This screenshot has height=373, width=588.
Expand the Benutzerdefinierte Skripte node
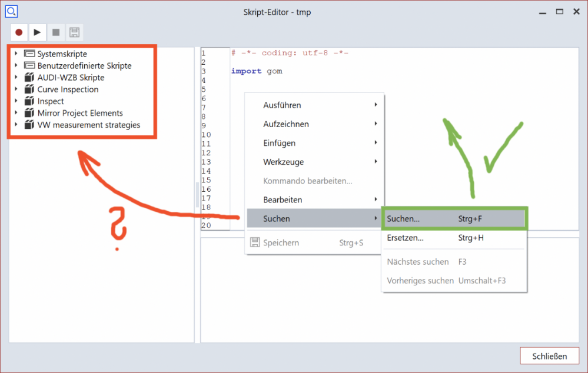(16, 66)
